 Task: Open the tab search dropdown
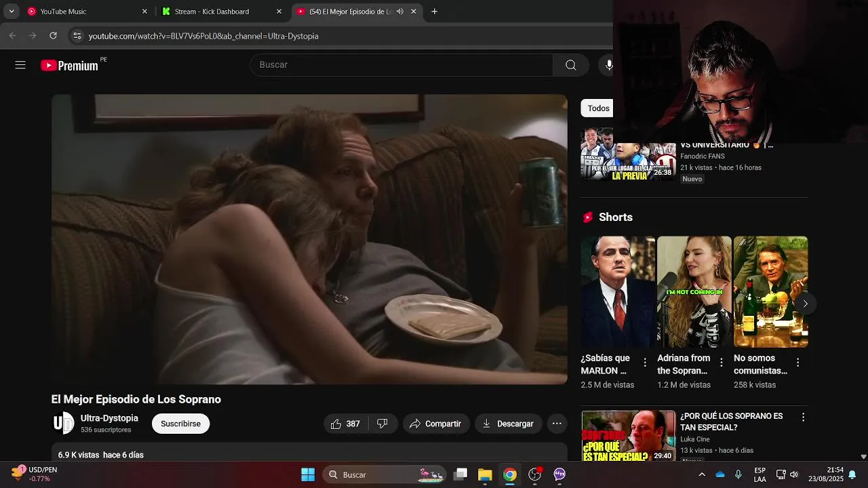(x=12, y=12)
